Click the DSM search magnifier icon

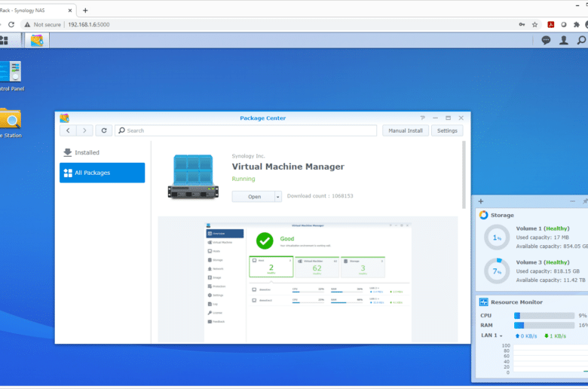click(x=581, y=40)
